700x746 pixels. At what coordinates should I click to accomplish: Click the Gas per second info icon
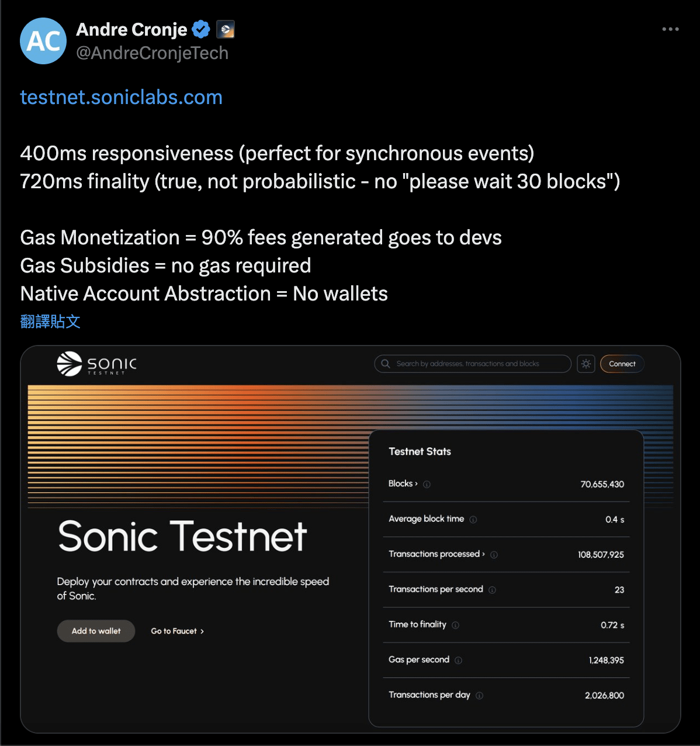click(x=459, y=660)
